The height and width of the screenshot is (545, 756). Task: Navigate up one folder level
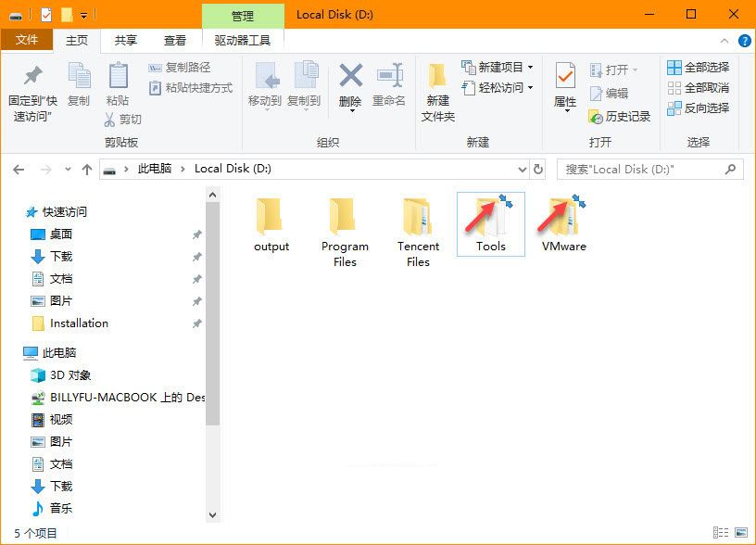87,170
